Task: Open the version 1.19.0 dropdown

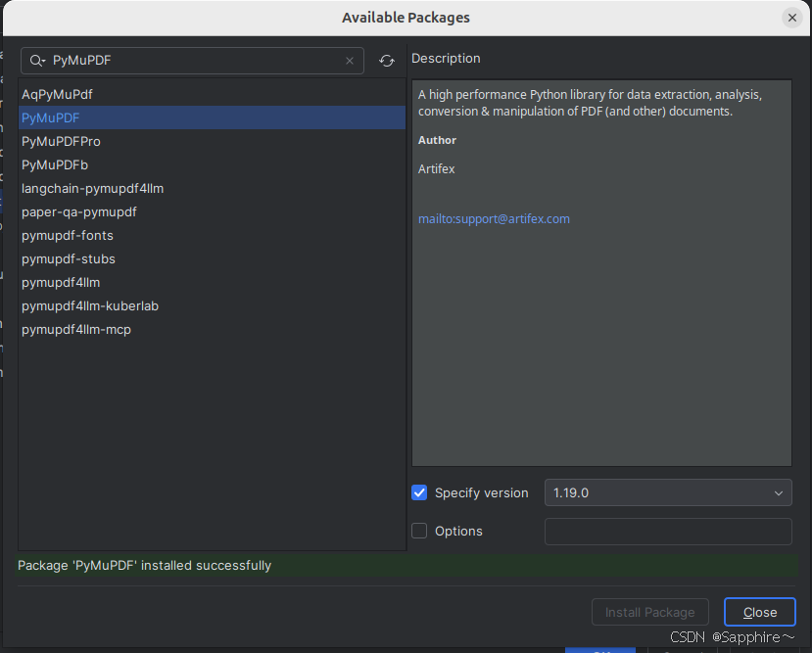Action: coord(668,492)
